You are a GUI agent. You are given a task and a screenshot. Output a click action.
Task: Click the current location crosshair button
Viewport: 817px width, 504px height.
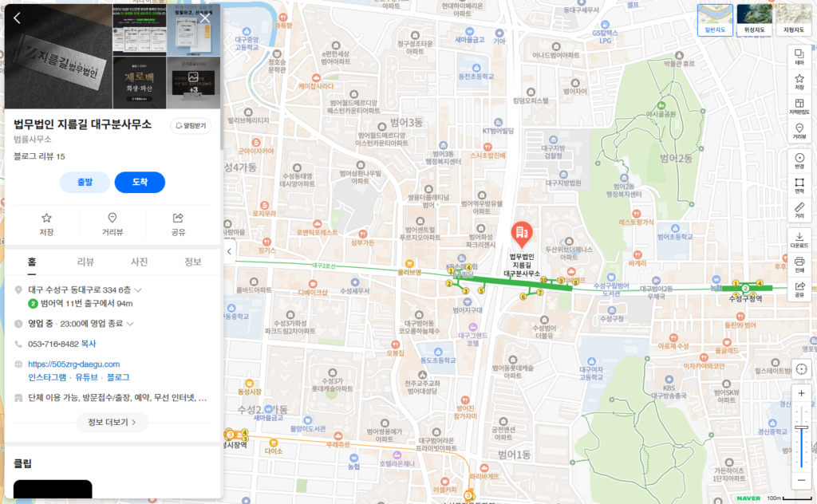point(801,370)
